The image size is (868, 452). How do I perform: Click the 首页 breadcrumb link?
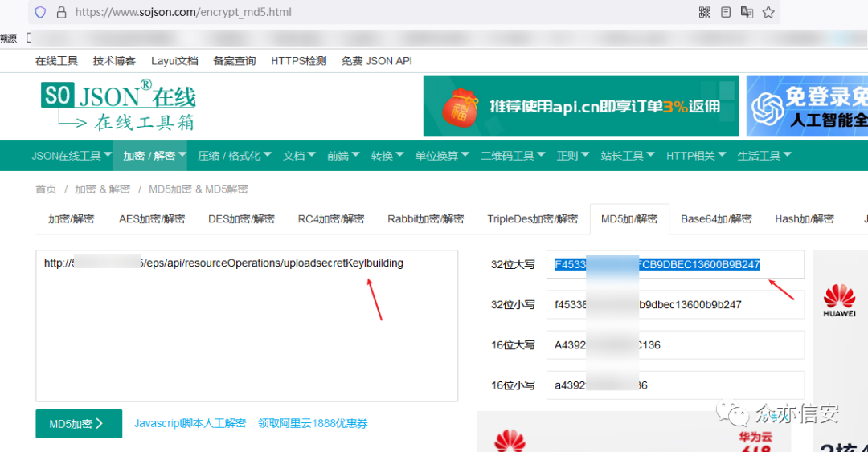[x=46, y=189]
